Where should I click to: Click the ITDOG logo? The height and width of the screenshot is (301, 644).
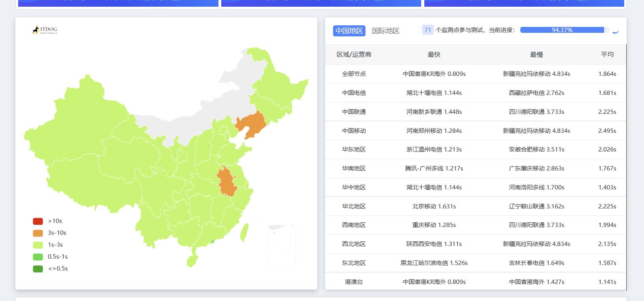pos(45,30)
